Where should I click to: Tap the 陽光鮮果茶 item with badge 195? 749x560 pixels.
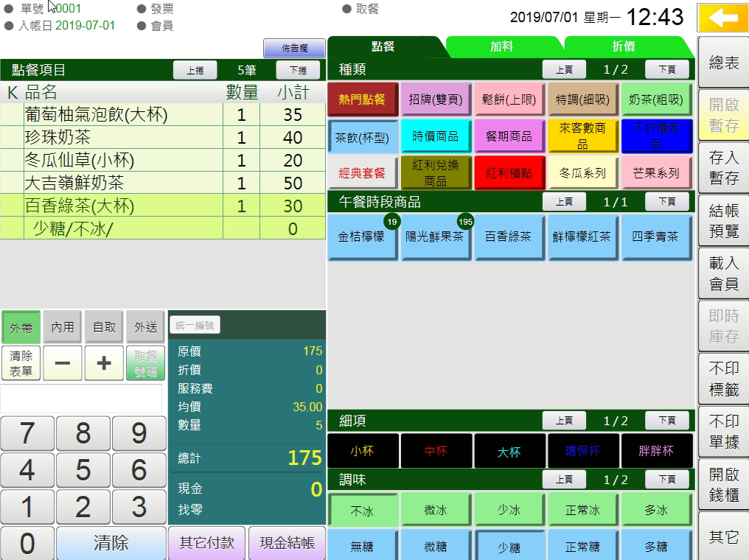click(436, 237)
